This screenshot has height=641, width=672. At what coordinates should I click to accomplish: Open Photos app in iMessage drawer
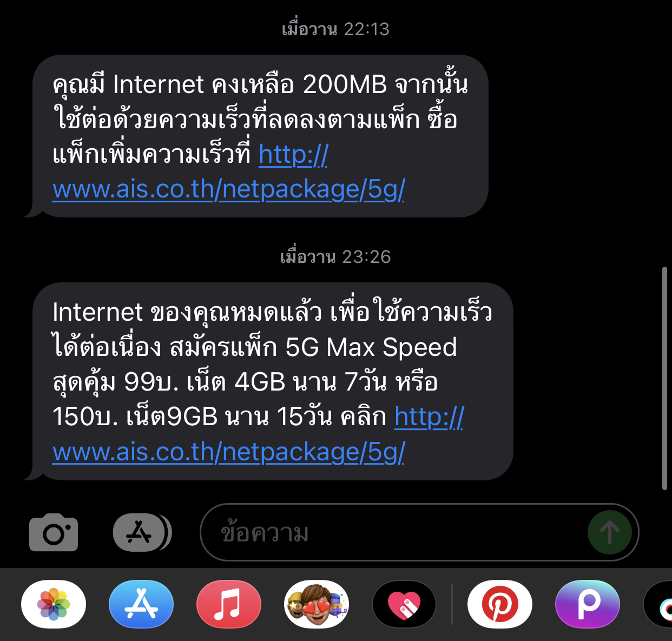[54, 604]
